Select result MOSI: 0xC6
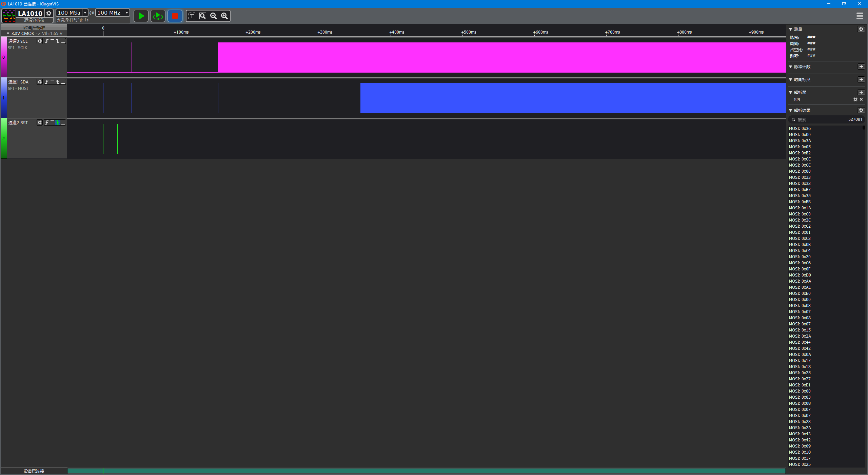The image size is (868, 475). click(800, 263)
